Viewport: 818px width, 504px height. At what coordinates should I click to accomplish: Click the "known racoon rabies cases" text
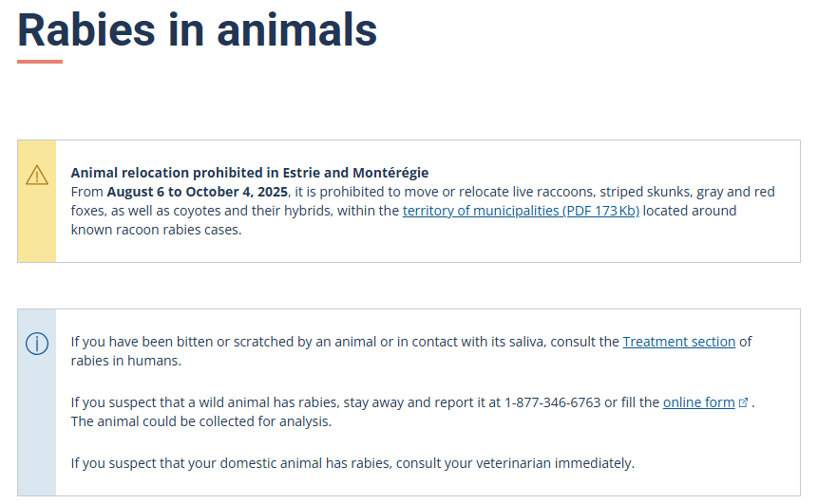point(156,230)
